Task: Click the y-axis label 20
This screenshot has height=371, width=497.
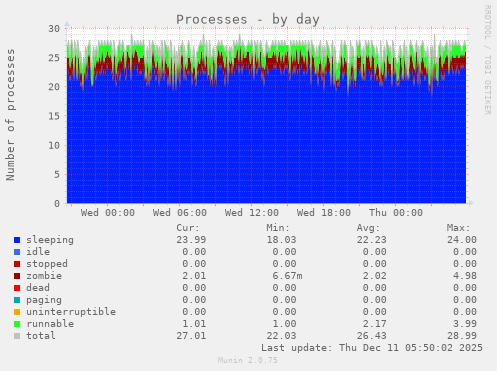Action: click(54, 87)
